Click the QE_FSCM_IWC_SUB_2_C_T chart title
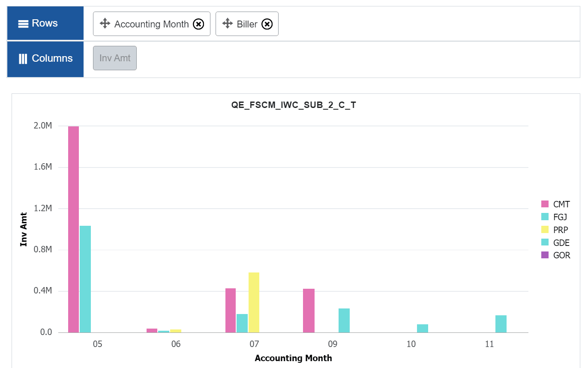Image resolution: width=588 pixels, height=368 pixels. pyautogui.click(x=294, y=105)
